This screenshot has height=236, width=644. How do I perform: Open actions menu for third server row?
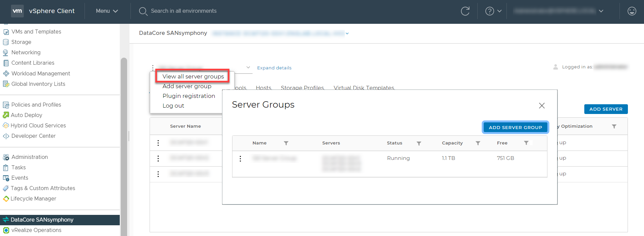[x=158, y=174]
